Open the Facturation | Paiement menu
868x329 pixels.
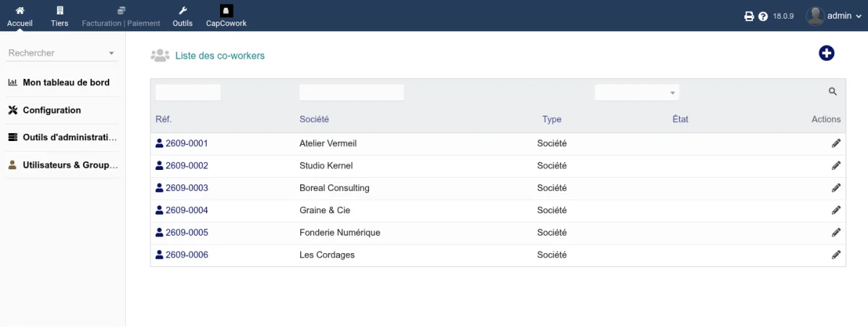click(121, 16)
